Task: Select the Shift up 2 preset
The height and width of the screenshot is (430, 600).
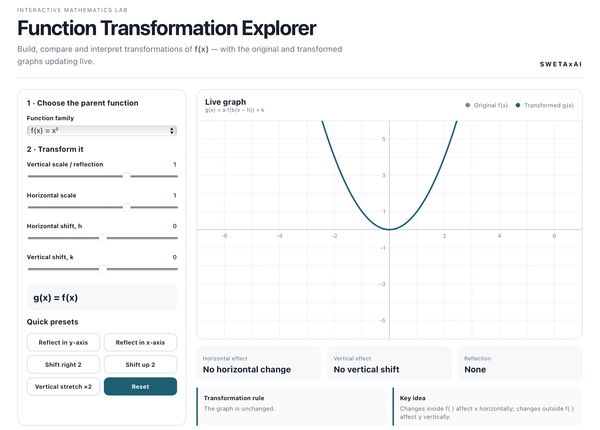Action: pos(140,365)
